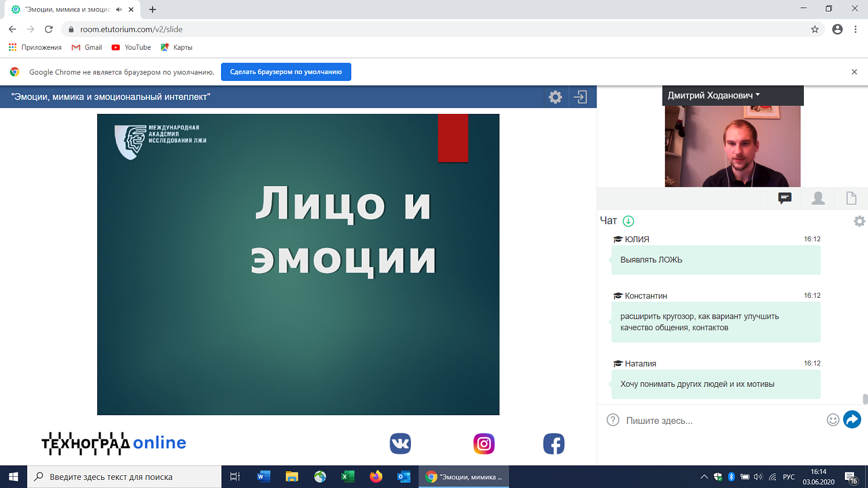The width and height of the screenshot is (868, 488).
Task: Open the Windows Start menu
Action: [13, 477]
